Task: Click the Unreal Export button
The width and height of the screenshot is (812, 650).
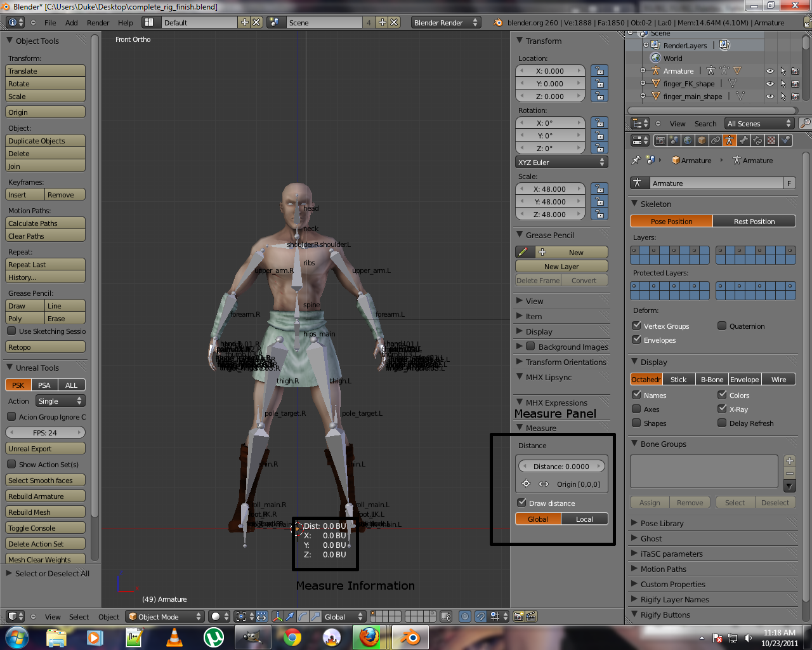Action: [x=46, y=449]
